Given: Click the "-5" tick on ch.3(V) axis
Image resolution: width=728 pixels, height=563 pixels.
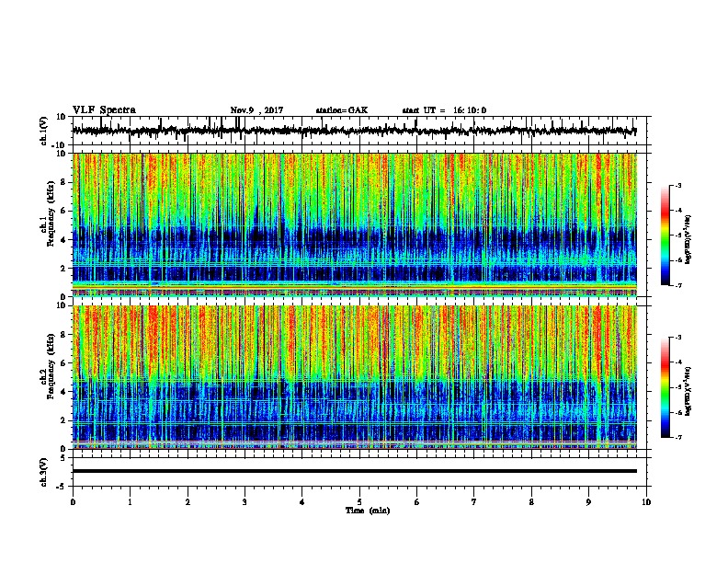Looking at the screenshot, I should pos(62,487).
